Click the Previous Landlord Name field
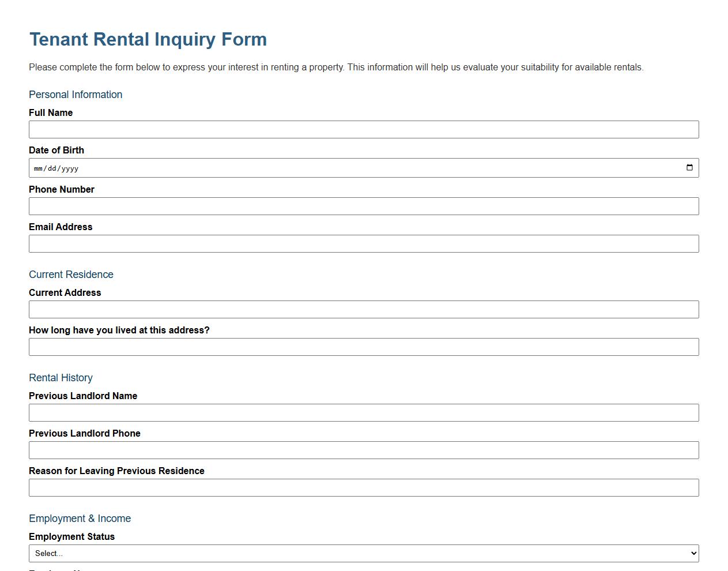The height and width of the screenshot is (571, 728). 364,412
